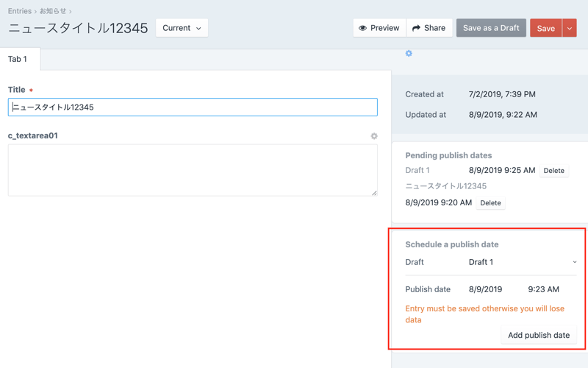Image resolution: width=588 pixels, height=368 pixels.
Task: Click the gear icon beside c_textarea01
Action: (x=374, y=136)
